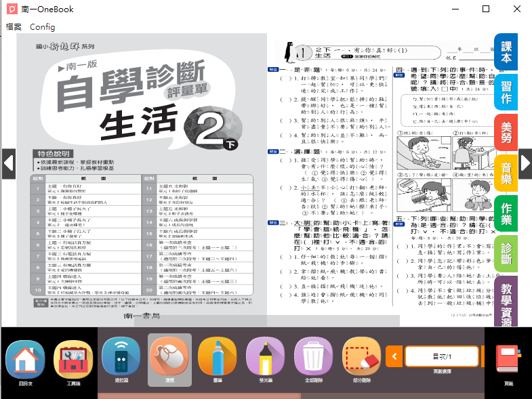Open the Config menu
Image resolution: width=532 pixels, height=399 pixels.
(42, 27)
